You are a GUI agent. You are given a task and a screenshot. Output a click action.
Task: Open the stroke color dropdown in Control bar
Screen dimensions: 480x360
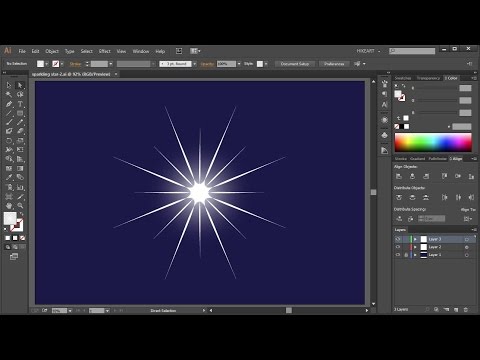pyautogui.click(x=62, y=64)
